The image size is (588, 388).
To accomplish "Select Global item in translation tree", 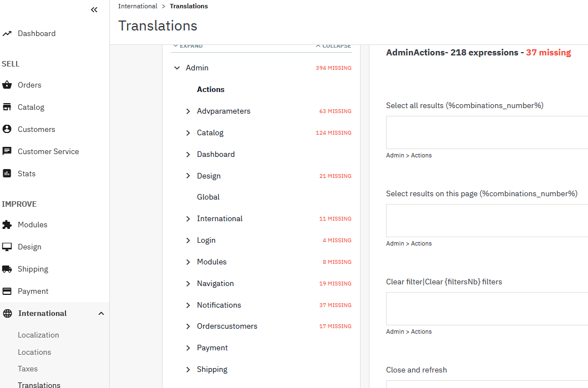I will click(x=208, y=197).
